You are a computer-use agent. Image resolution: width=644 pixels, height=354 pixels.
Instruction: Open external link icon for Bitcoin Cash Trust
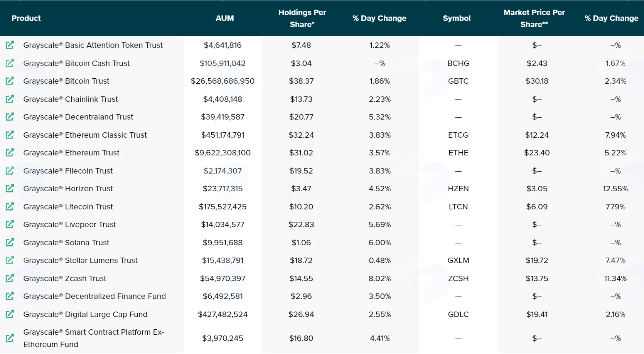(x=10, y=63)
